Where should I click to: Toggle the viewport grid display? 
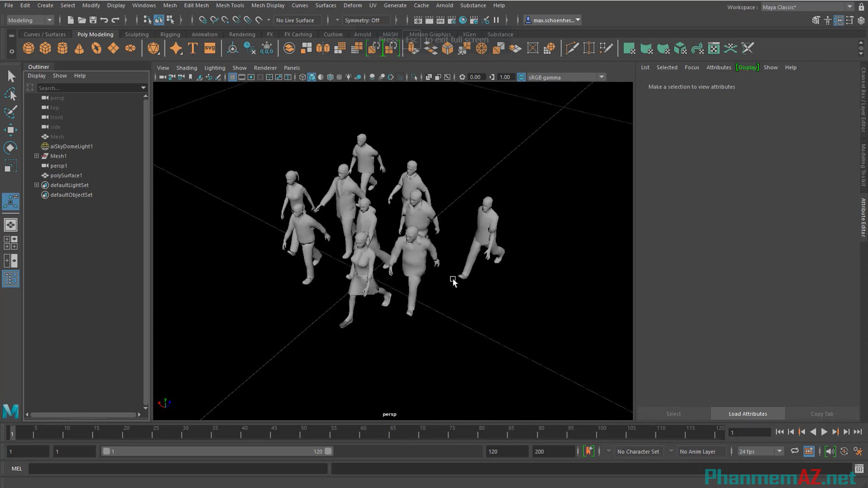[x=232, y=77]
